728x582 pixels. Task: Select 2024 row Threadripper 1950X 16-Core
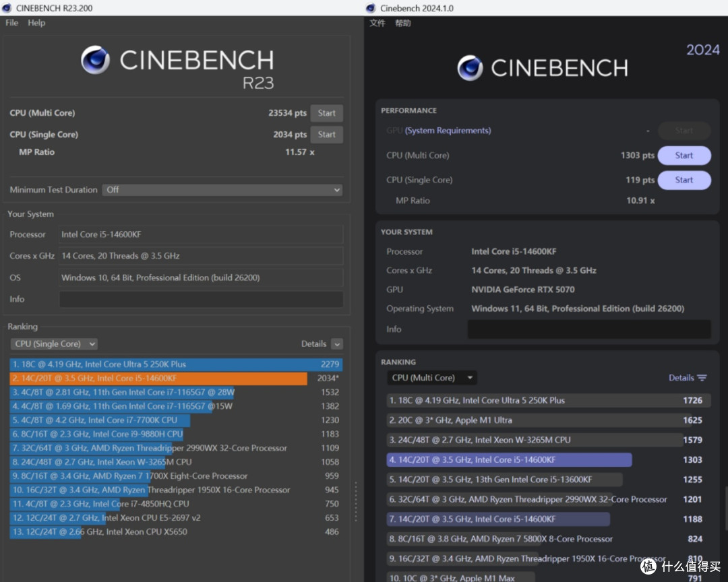click(548, 559)
